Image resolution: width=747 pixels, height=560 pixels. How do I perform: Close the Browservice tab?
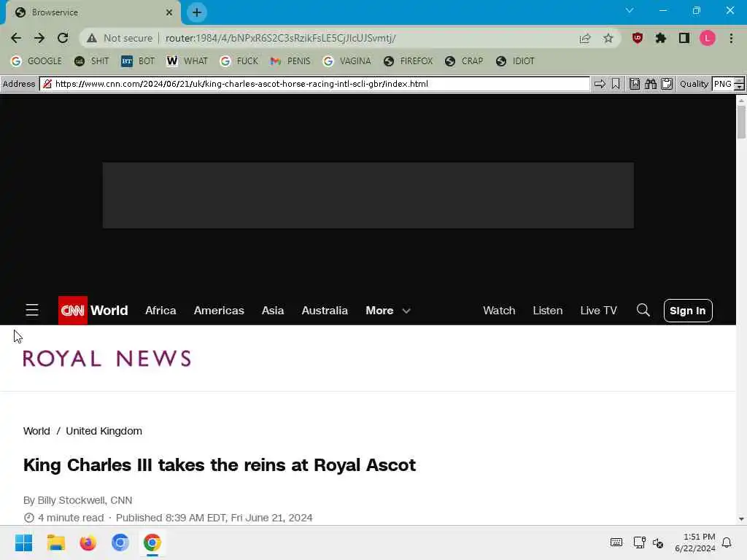pyautogui.click(x=169, y=12)
